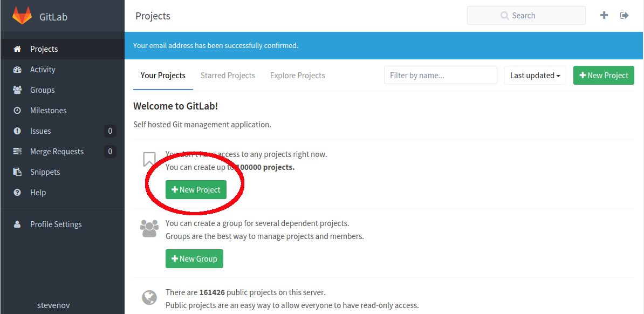
Task: Open Profile Settings in the sidebar
Action: [63, 224]
